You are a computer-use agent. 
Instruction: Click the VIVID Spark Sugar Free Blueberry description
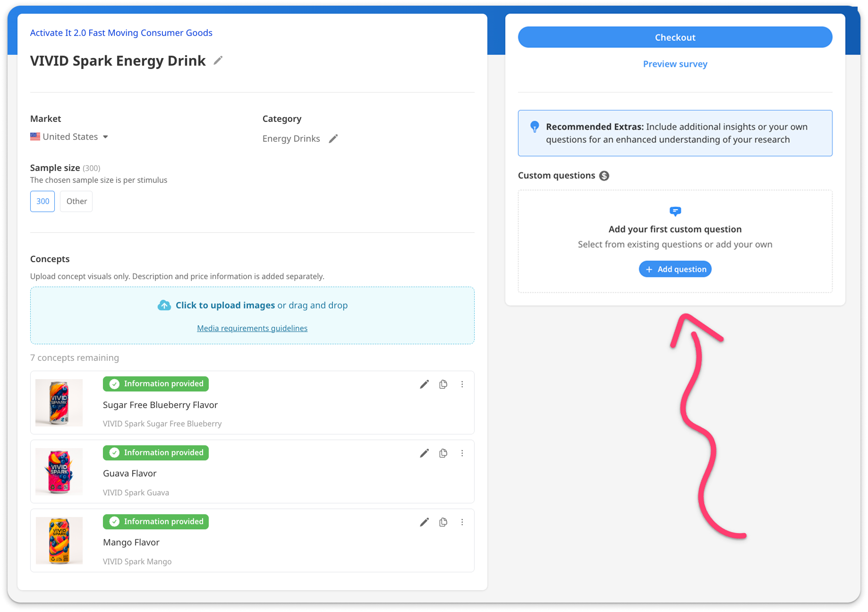162,424
